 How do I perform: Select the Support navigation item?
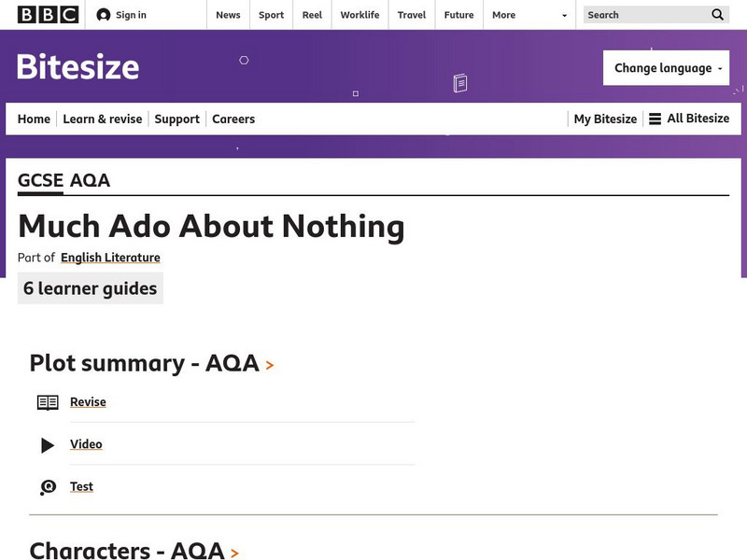point(177,119)
